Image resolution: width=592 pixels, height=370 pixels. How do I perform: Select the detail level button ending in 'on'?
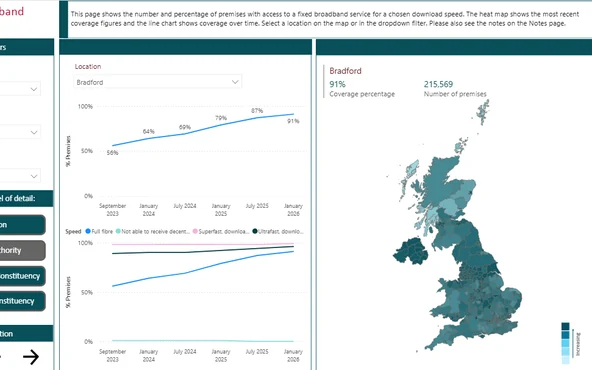[x=22, y=225]
